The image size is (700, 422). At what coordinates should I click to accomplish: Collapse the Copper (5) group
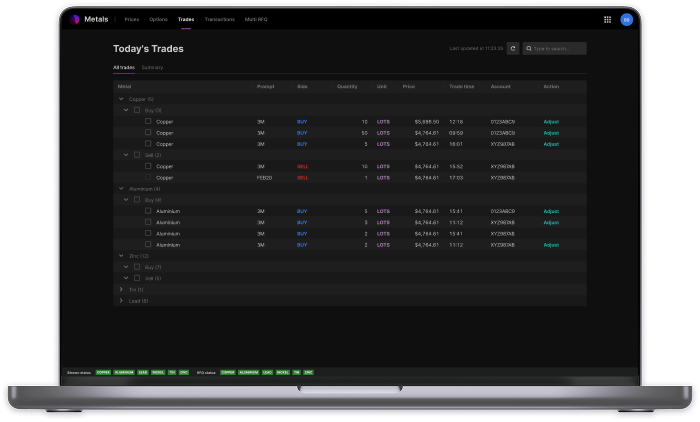coord(121,99)
